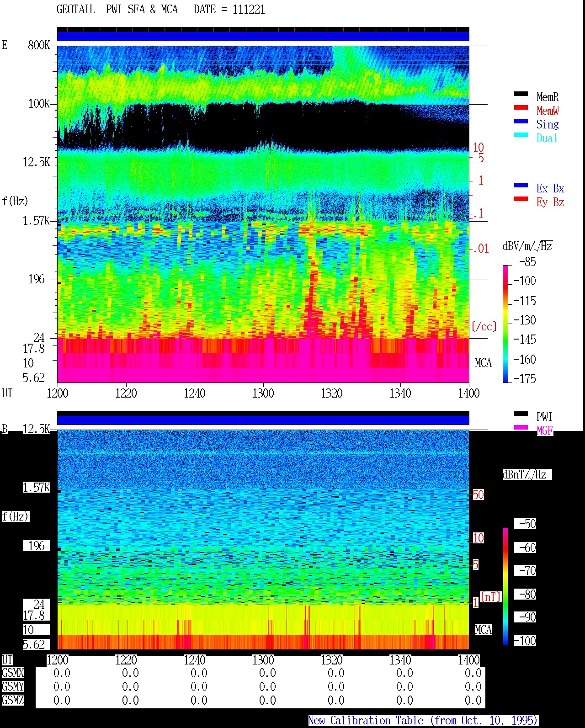The width and height of the screenshot is (585, 728).
Task: Click the blue Ex Bx legend swatch
Action: click(521, 185)
